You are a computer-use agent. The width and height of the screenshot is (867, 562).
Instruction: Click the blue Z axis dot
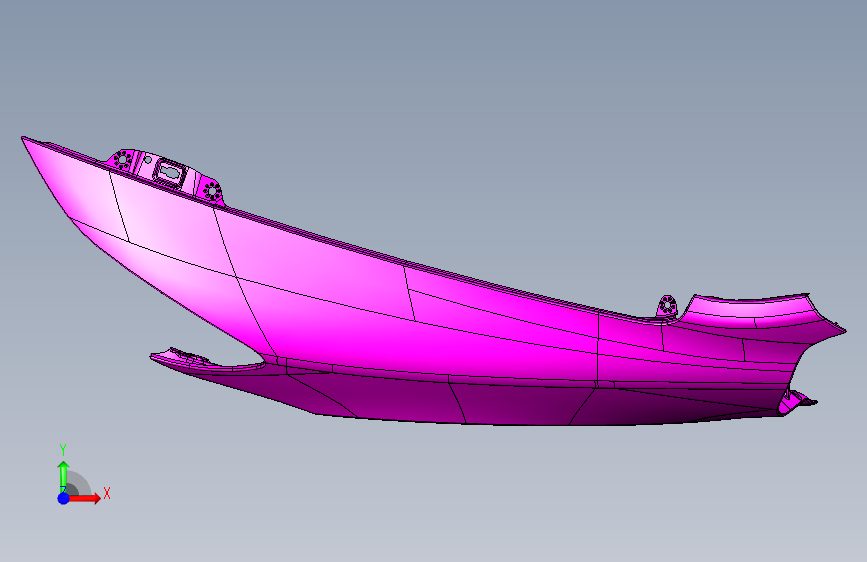[64, 498]
